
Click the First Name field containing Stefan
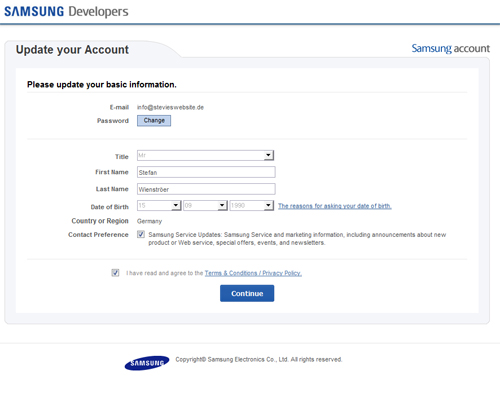pos(206,172)
